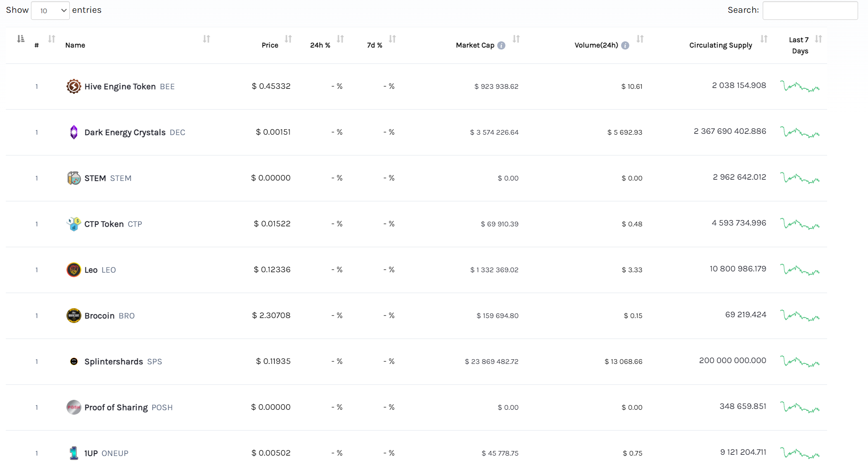
Task: View Proof of Sharing 7-day sparkline
Action: (800, 407)
